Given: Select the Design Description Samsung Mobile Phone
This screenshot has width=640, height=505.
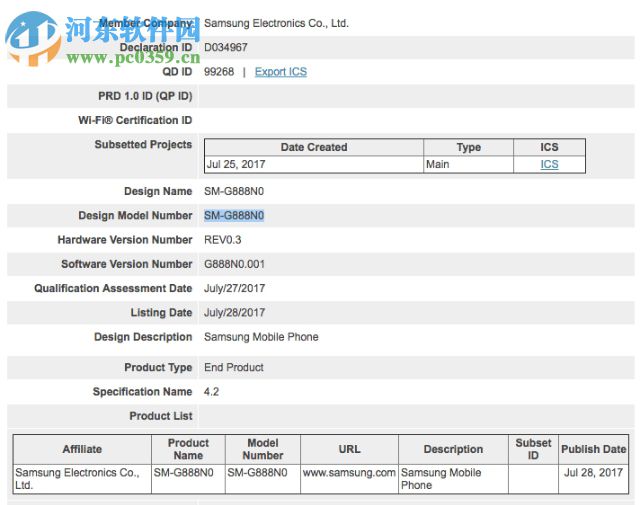Looking at the screenshot, I should tap(261, 337).
